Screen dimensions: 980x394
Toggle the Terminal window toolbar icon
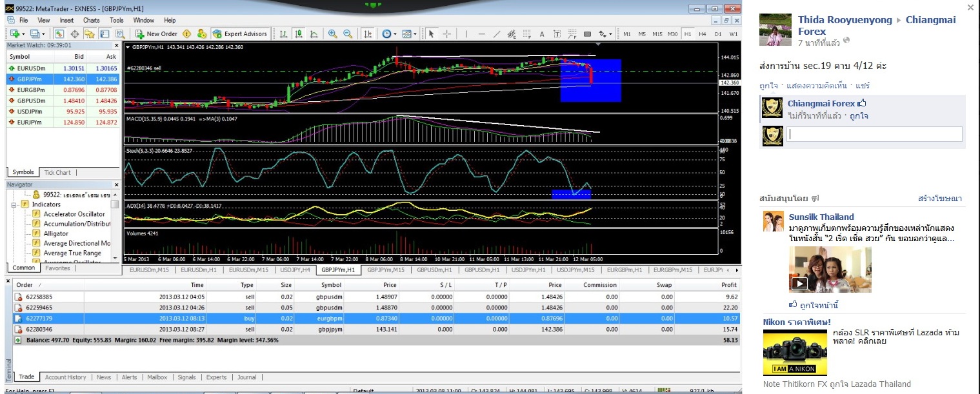104,34
